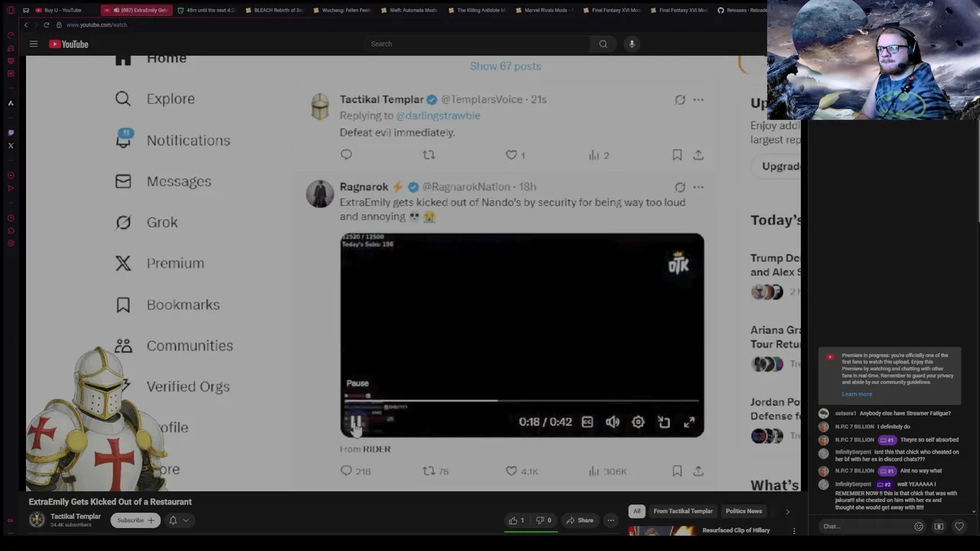980x551 pixels.
Task: Go back in the browser
Action: [25, 24]
